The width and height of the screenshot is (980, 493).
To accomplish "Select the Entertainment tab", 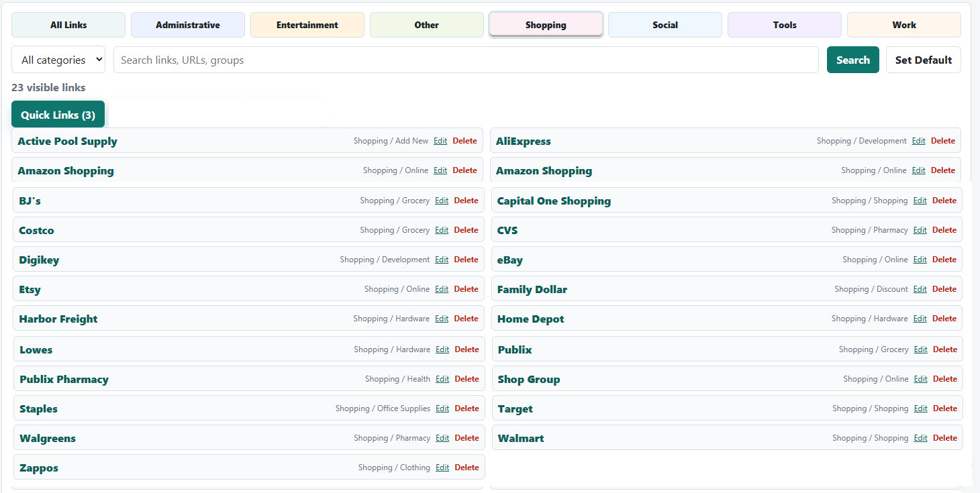I will pos(307,25).
